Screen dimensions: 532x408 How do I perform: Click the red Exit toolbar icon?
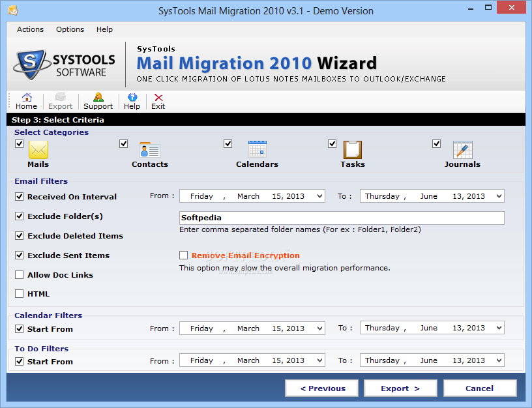[x=158, y=101]
